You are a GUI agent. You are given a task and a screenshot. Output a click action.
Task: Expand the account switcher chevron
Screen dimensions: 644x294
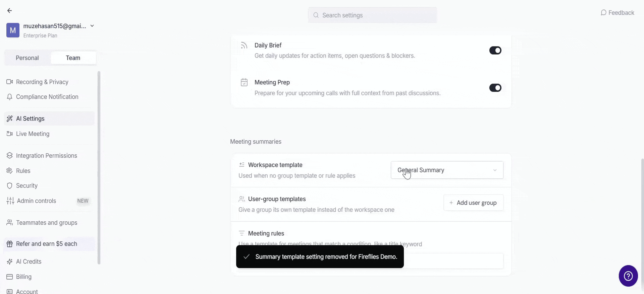(x=92, y=26)
